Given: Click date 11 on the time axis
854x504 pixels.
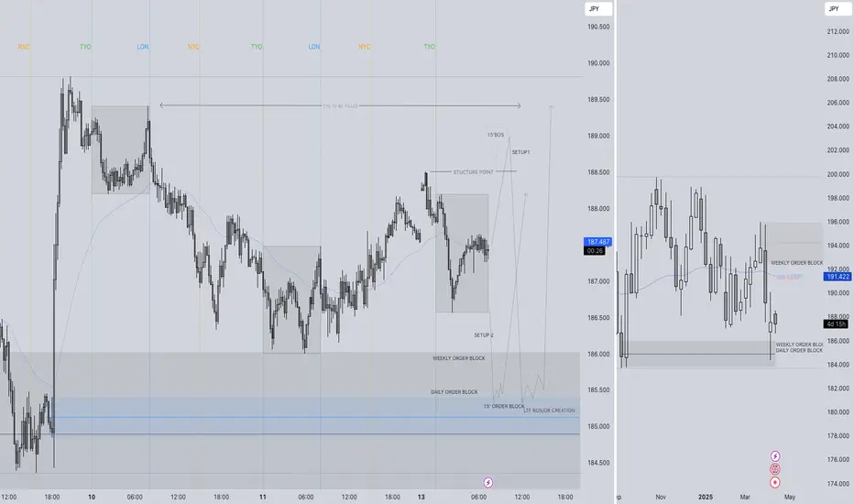Looking at the screenshot, I should [x=263, y=497].
